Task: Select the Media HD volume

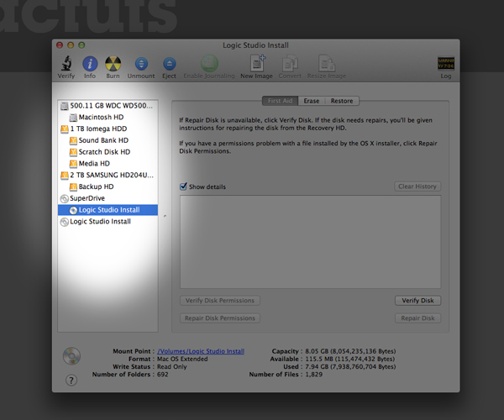Action: 108,164
